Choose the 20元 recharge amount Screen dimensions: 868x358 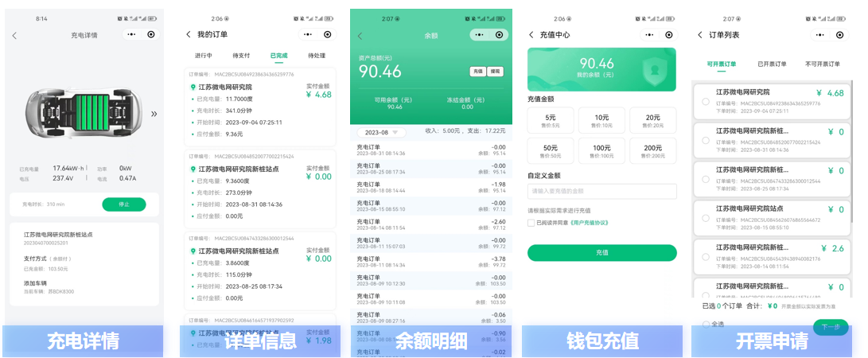click(x=653, y=121)
